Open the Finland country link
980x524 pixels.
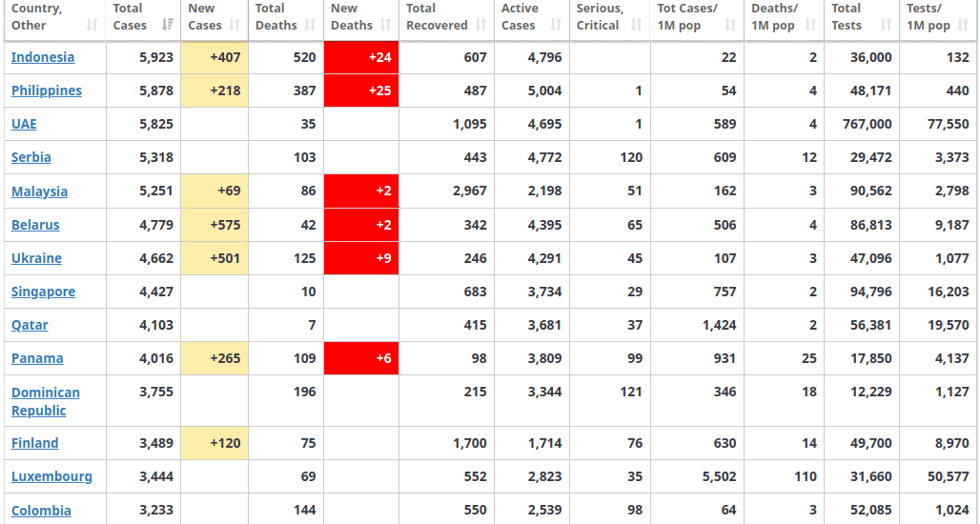[x=34, y=443]
